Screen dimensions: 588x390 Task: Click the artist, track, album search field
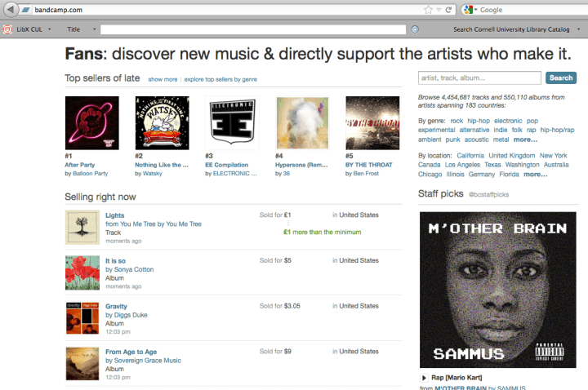point(479,78)
